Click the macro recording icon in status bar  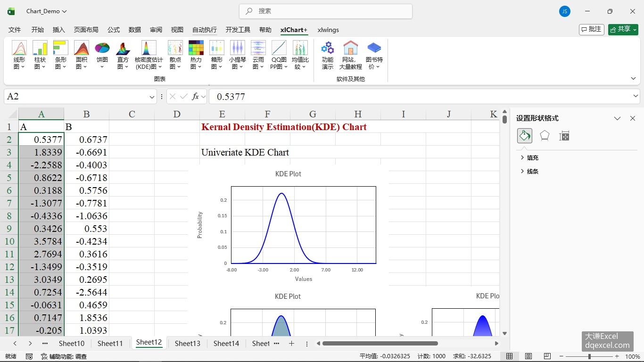(x=29, y=356)
